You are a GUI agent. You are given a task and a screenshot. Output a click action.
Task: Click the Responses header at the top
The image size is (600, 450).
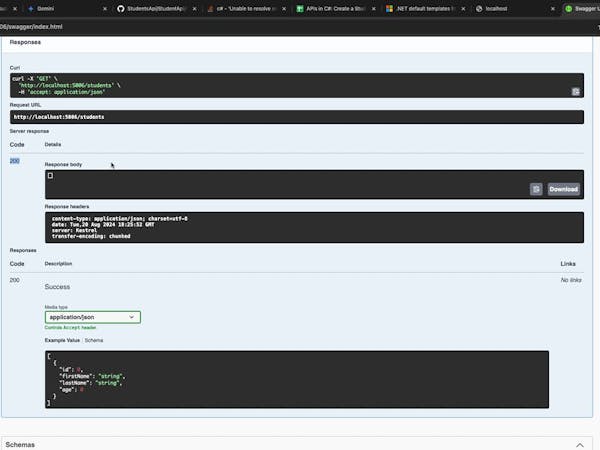click(x=25, y=42)
